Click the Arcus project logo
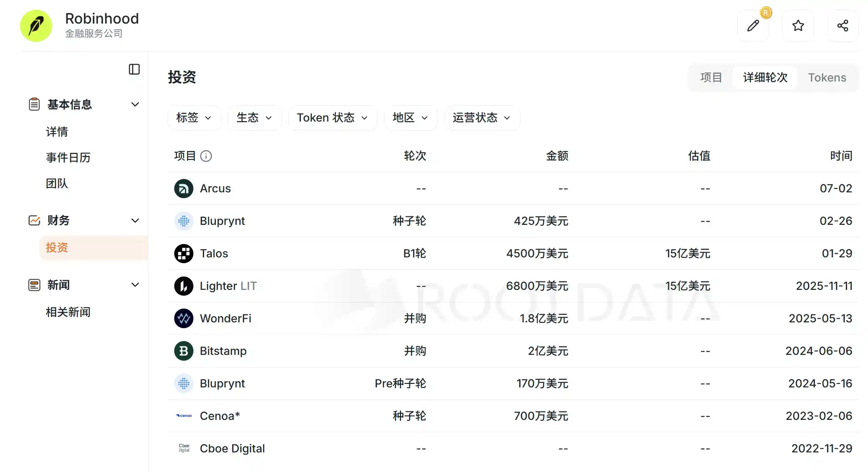 (184, 188)
